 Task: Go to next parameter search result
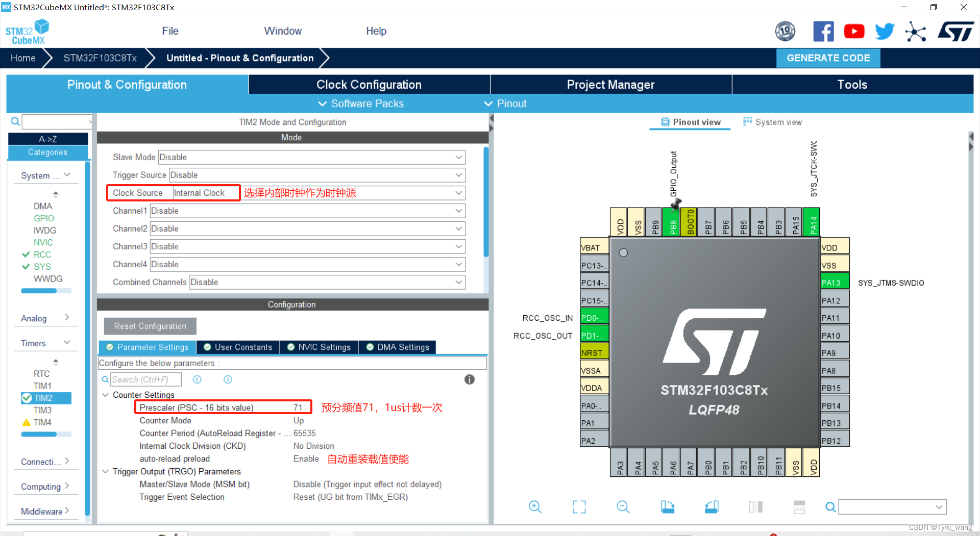click(228, 379)
